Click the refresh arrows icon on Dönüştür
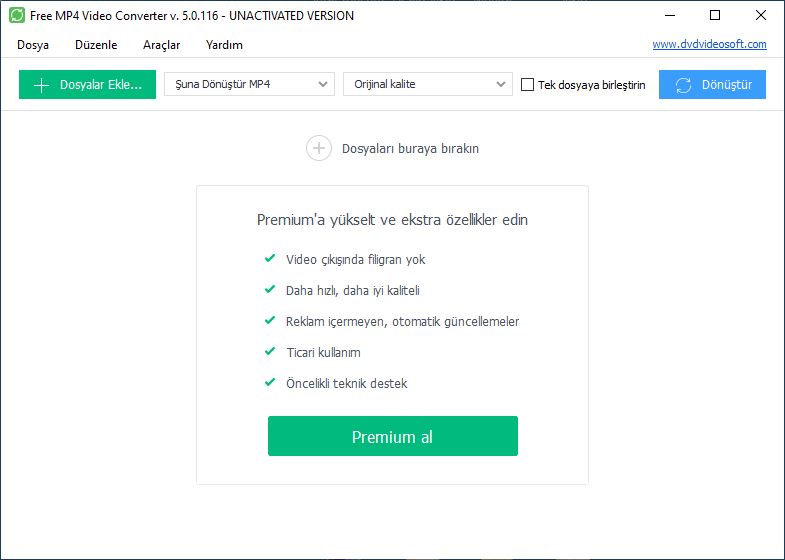The width and height of the screenshot is (785, 560). [x=683, y=85]
